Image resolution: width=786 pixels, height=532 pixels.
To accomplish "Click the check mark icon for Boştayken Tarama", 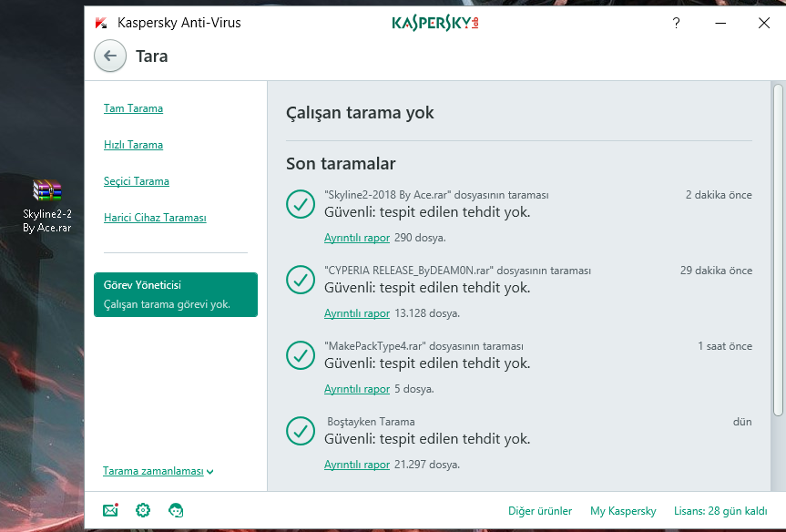I will 301,431.
